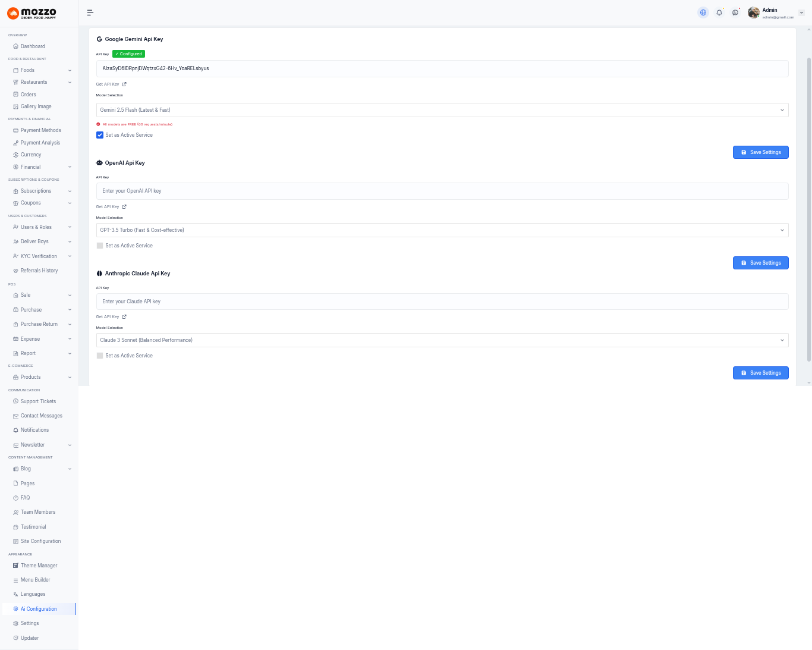Open the GPT-3.5 Turbo model dropdown
The height and width of the screenshot is (650, 812).
(x=442, y=230)
